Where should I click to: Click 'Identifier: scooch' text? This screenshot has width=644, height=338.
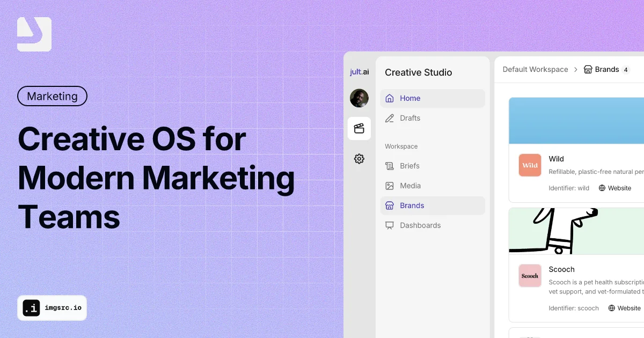[574, 308]
